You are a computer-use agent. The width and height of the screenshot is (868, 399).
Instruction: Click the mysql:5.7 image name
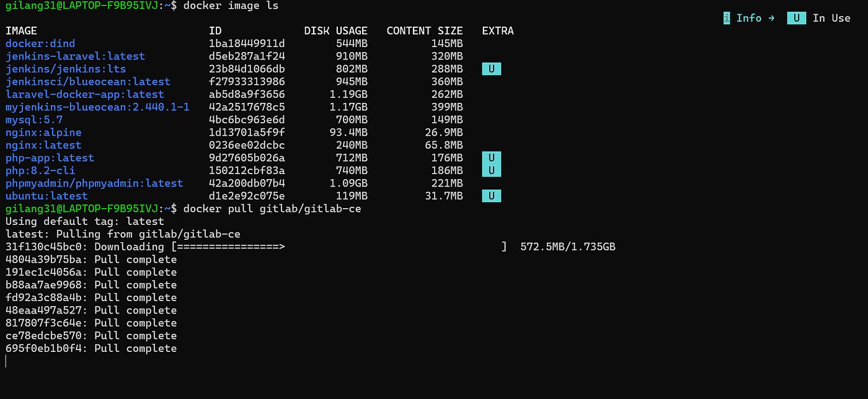pos(34,120)
